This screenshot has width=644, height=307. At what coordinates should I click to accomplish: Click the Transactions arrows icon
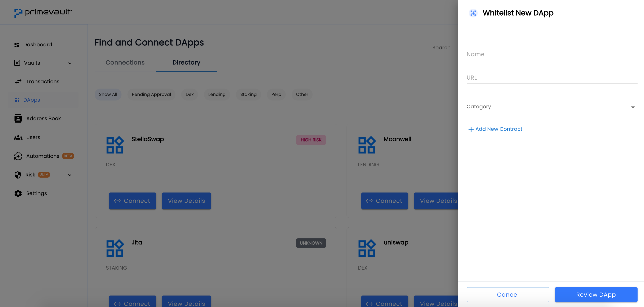(18, 81)
